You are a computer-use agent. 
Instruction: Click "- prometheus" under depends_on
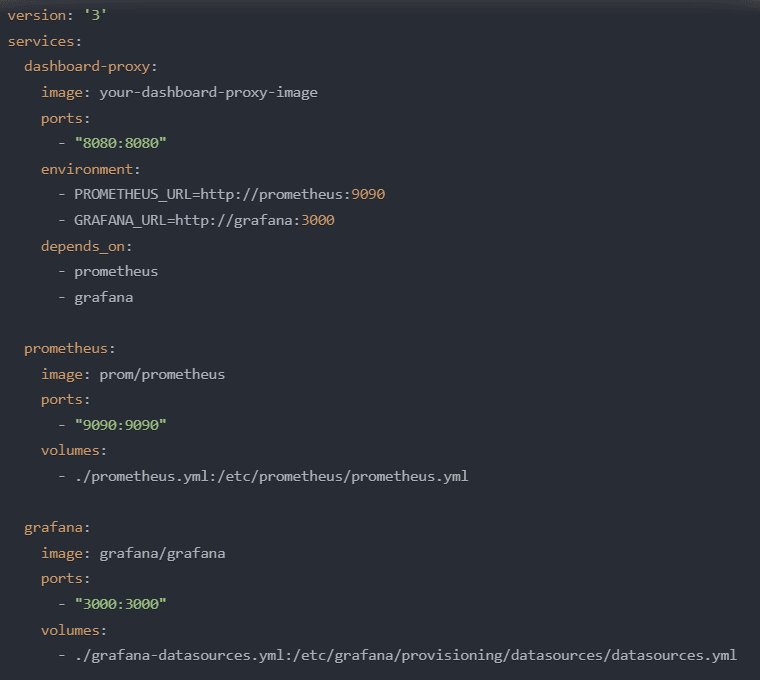click(108, 271)
